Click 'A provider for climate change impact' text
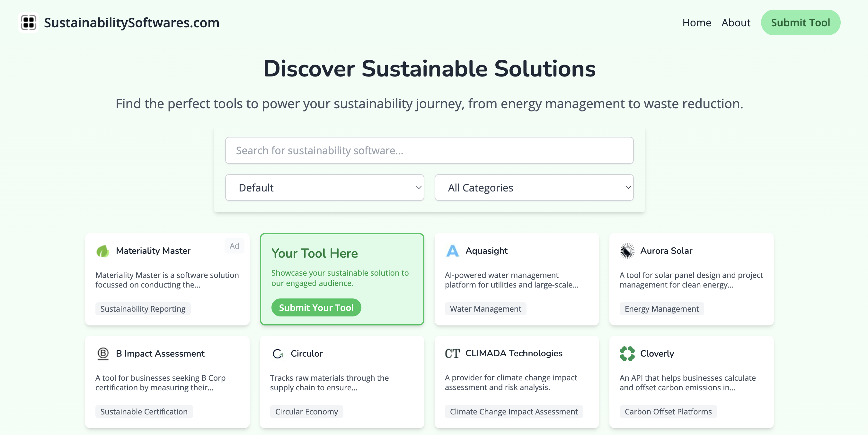The image size is (868, 435). click(x=511, y=382)
